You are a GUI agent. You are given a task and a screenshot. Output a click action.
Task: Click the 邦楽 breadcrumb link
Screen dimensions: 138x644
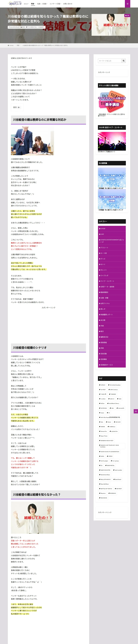click(x=18, y=46)
